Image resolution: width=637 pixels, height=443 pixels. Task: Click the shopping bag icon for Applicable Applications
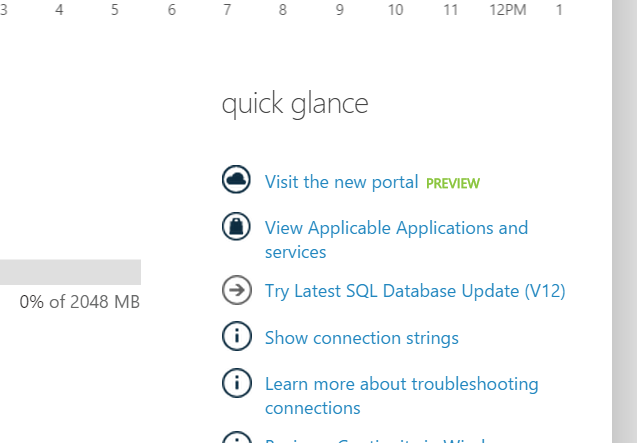coord(236,227)
